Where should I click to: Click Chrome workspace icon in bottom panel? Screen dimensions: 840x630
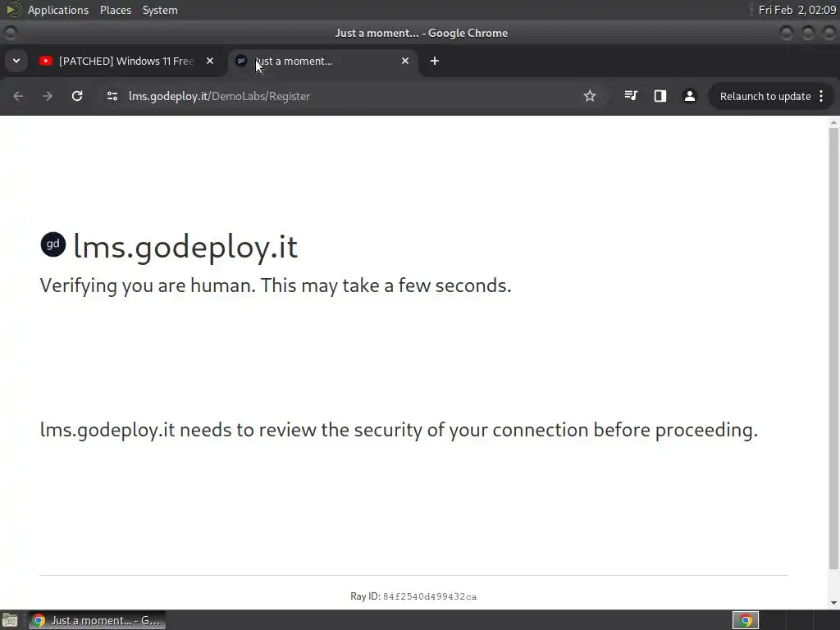pos(746,620)
